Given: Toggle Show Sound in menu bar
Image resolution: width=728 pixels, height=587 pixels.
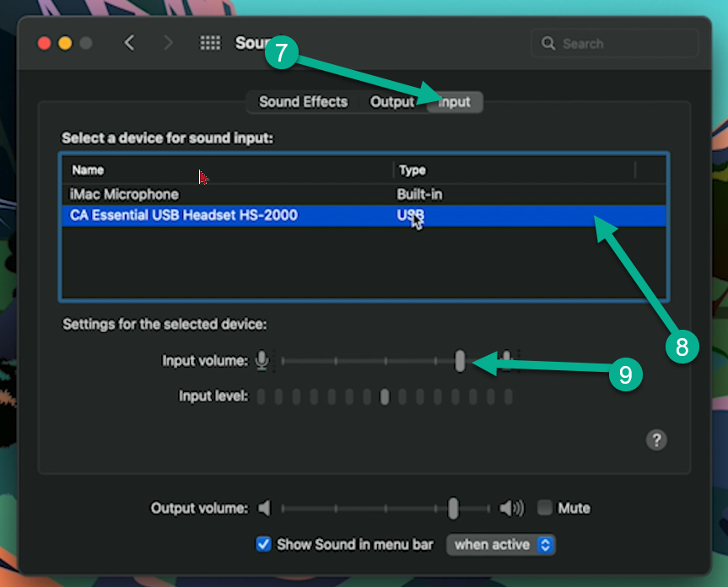Looking at the screenshot, I should click(264, 544).
